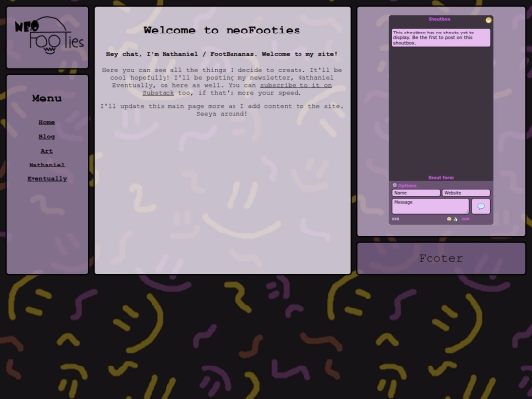The height and width of the screenshot is (399, 532).
Task: Click the 'Menu' sidebar heading
Action: pos(47,99)
